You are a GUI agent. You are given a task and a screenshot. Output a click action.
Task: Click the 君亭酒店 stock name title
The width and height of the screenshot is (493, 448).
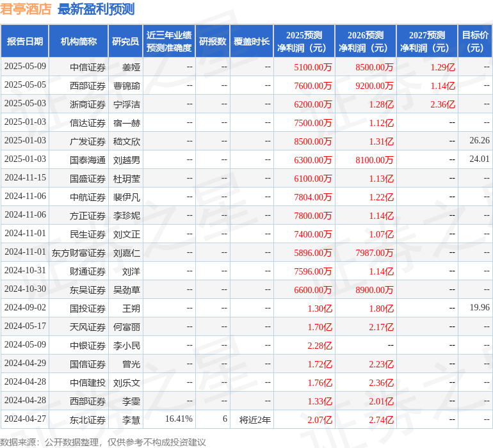pos(26,9)
